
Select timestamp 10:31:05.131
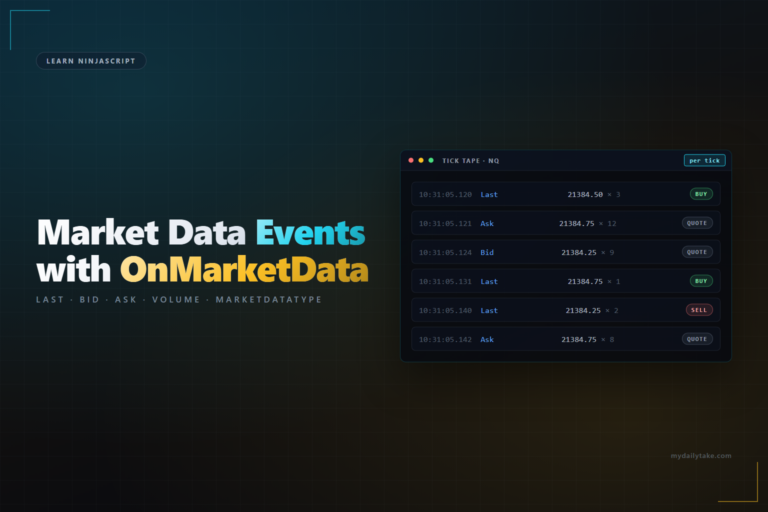445,281
